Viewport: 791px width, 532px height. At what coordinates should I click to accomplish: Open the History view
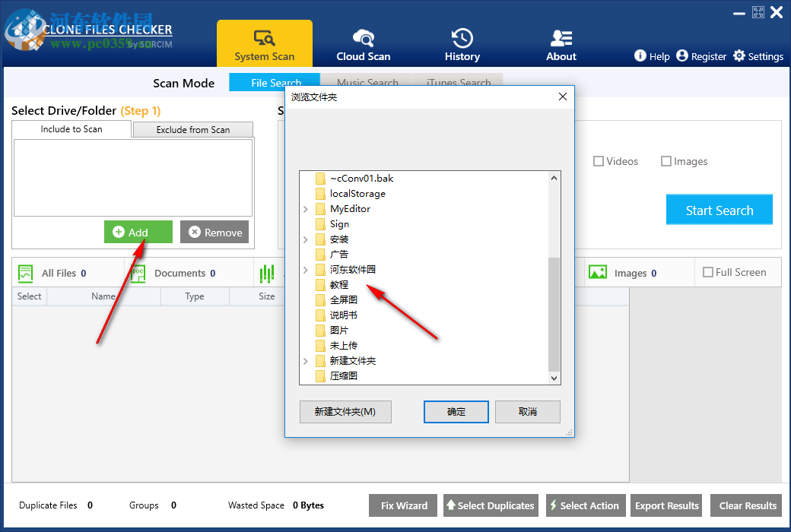click(x=462, y=43)
